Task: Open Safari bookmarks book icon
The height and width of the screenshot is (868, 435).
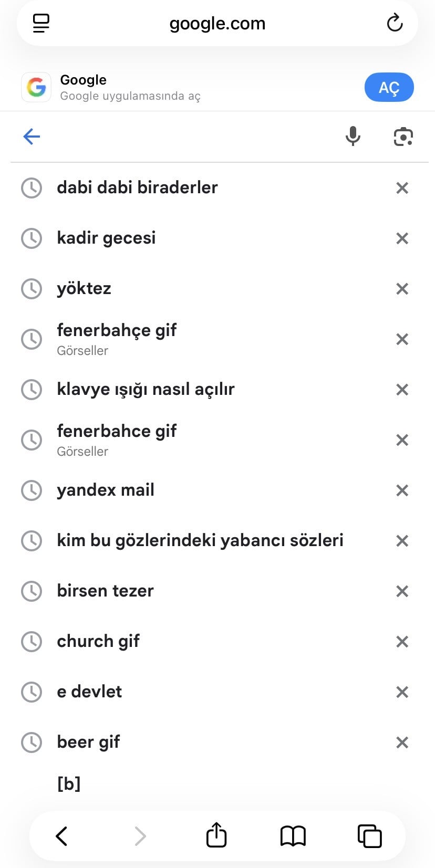Action: point(293,835)
